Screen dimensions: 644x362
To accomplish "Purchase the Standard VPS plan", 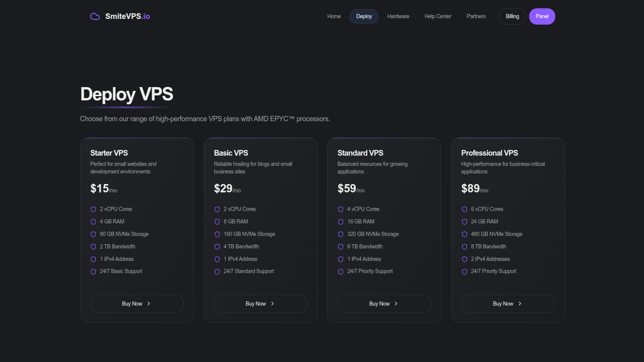I will 384,304.
